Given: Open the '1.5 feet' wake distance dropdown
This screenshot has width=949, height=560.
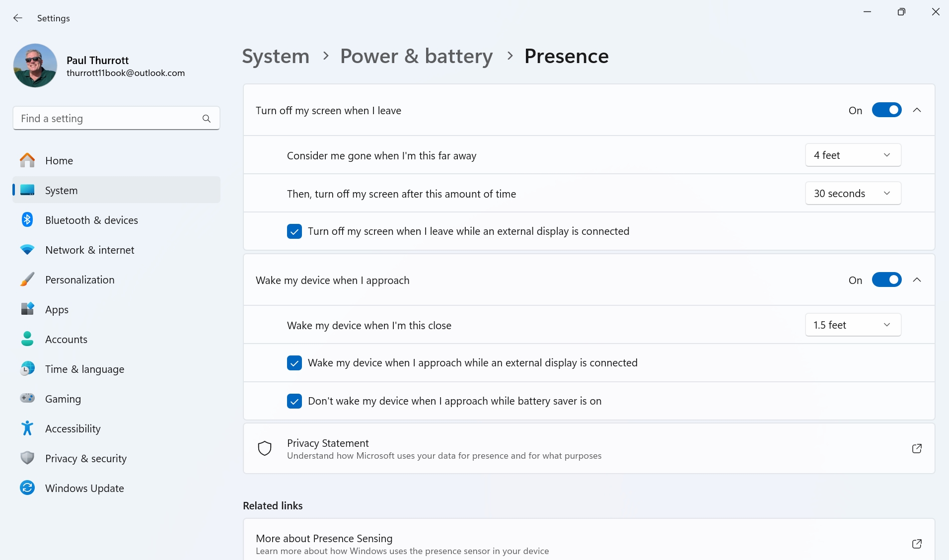Looking at the screenshot, I should tap(853, 325).
